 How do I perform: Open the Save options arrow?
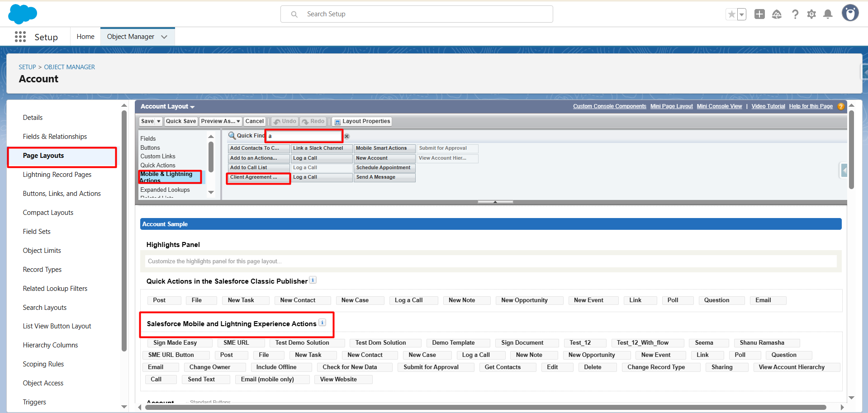pos(159,121)
